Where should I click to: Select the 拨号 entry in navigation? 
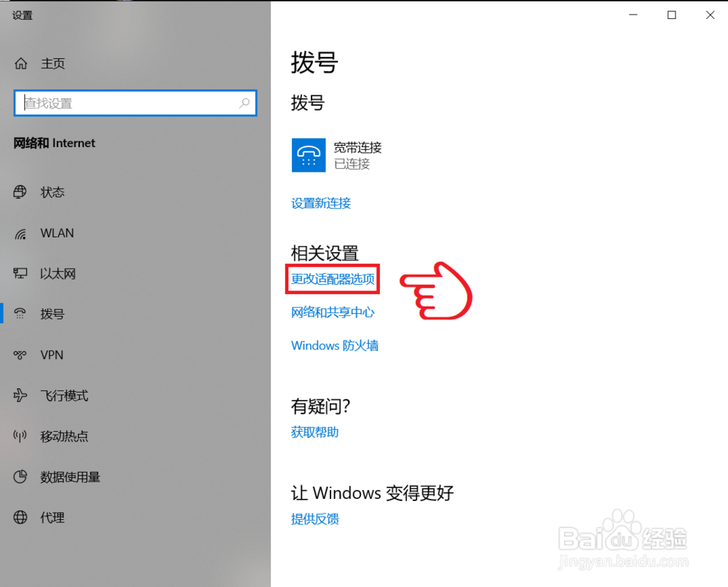coord(53,314)
